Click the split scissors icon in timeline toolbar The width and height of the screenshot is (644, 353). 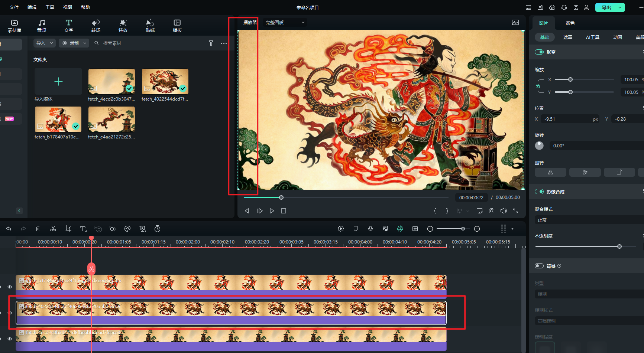(x=53, y=229)
